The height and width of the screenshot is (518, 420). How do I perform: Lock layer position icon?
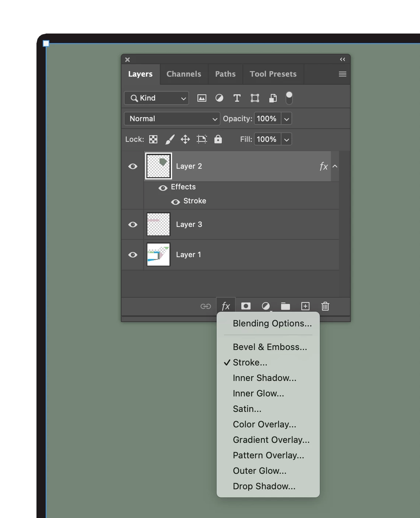tap(185, 139)
